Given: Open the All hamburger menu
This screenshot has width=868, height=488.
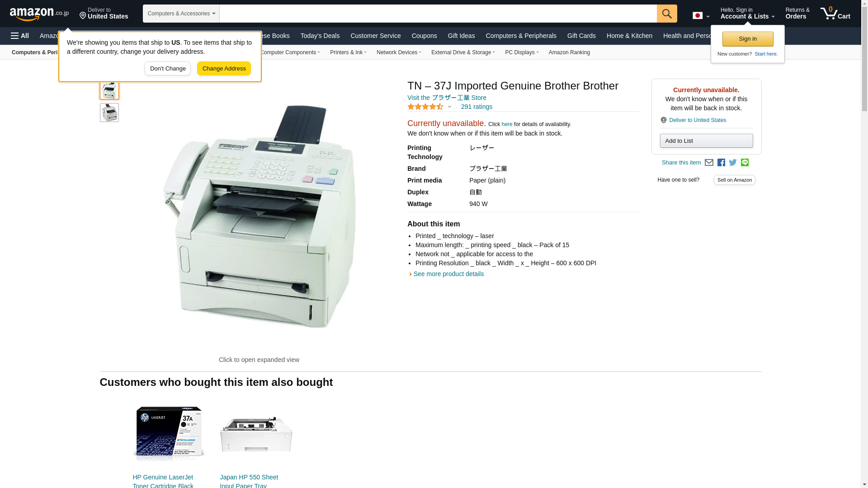Looking at the screenshot, I should [x=20, y=36].
